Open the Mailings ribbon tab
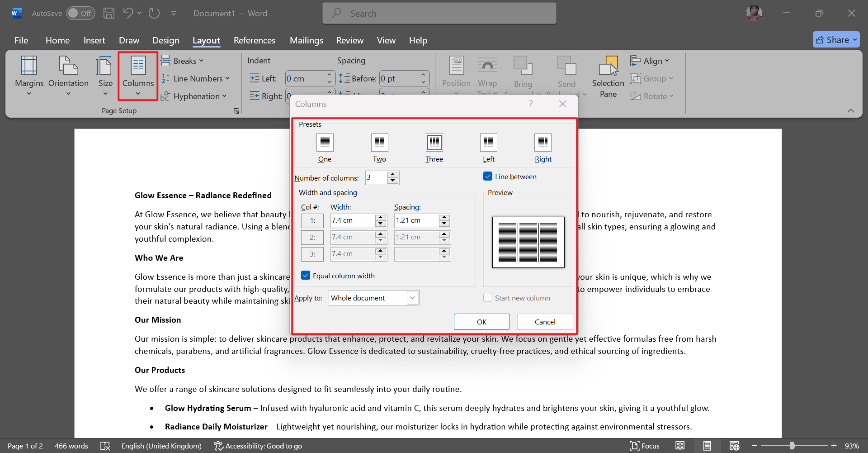 [x=307, y=40]
